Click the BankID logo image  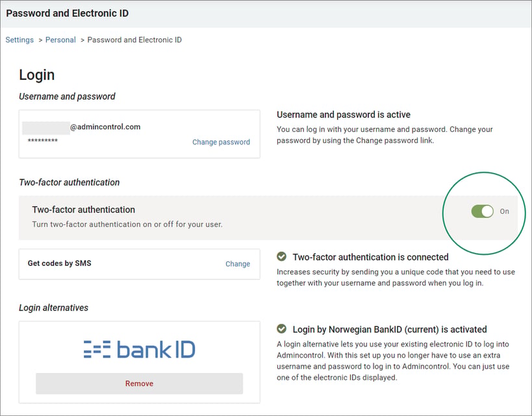click(140, 350)
